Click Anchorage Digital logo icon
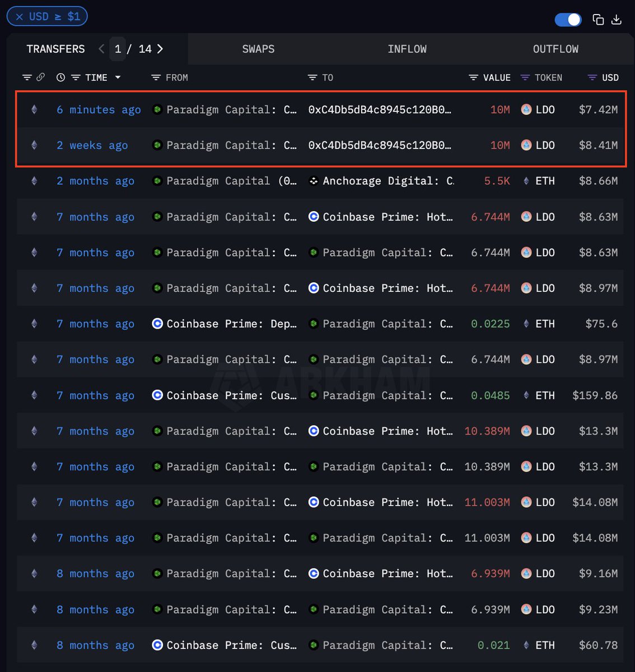 [x=314, y=181]
